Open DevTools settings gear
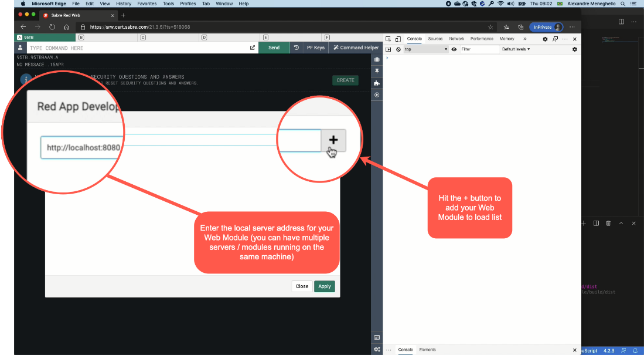 coord(545,39)
